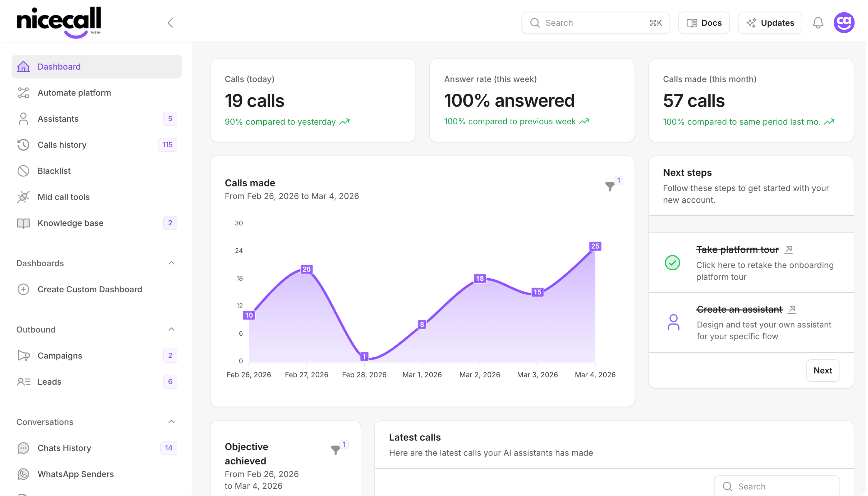Click the green checkmark for platform tour

pyautogui.click(x=672, y=263)
